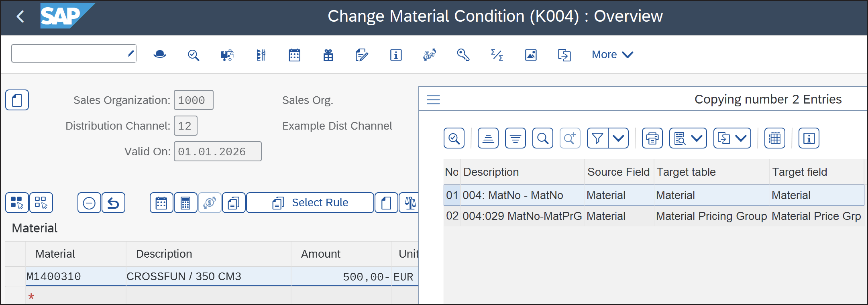Image resolution: width=868 pixels, height=305 pixels.
Task: Open the export dropdown in Copying panel
Action: click(x=732, y=138)
